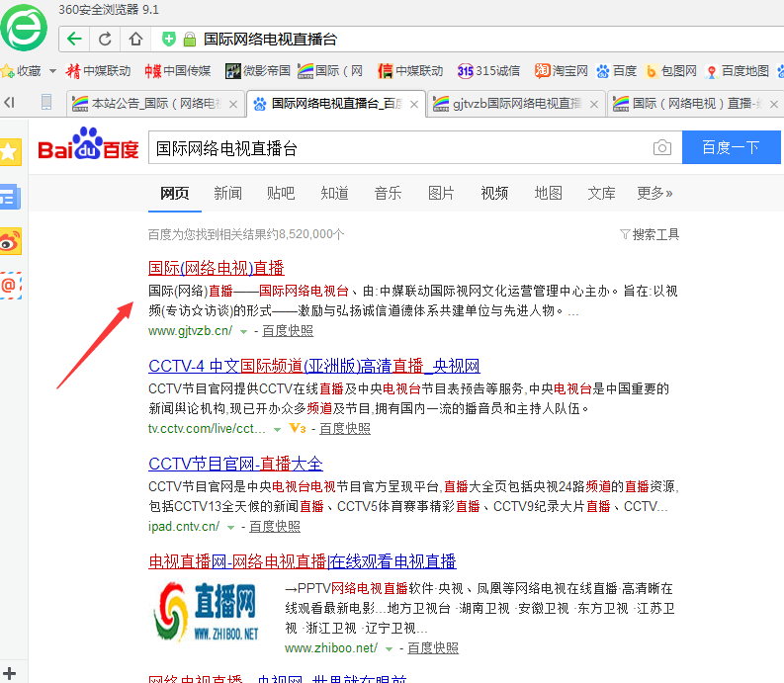Click the tab list back arrow icon

pos(9,103)
